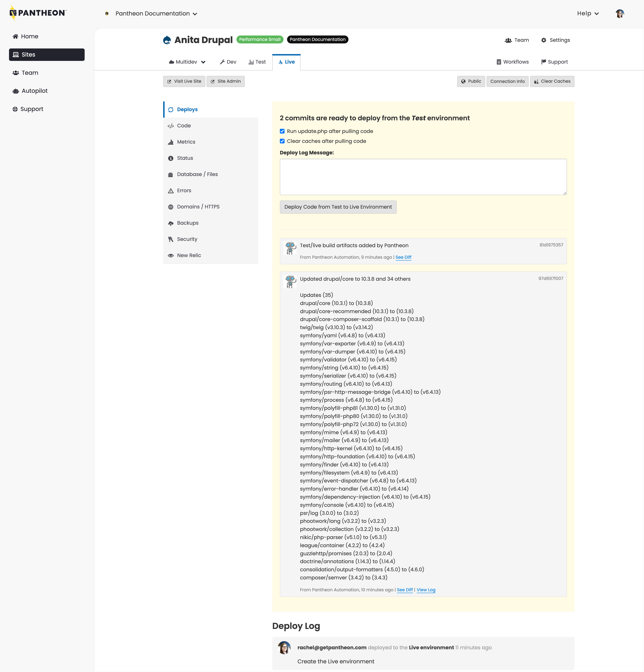Click the Pantheon logo in the sidebar

point(38,13)
